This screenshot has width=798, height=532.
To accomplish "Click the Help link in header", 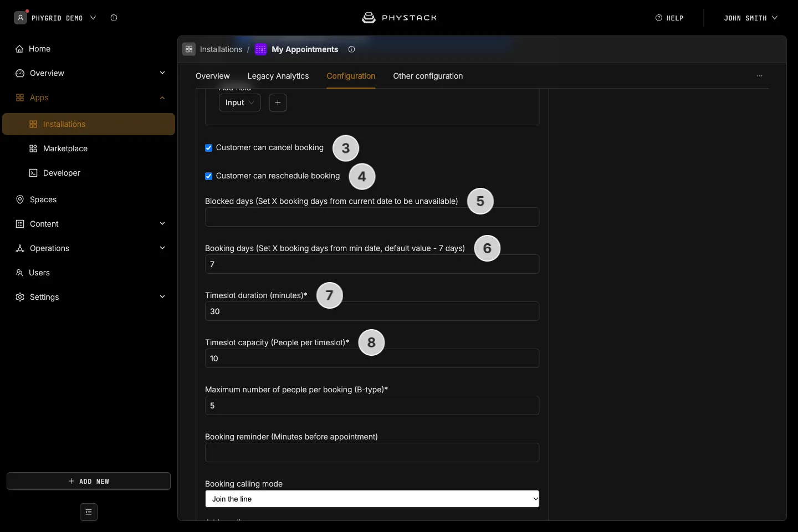I will (x=669, y=18).
